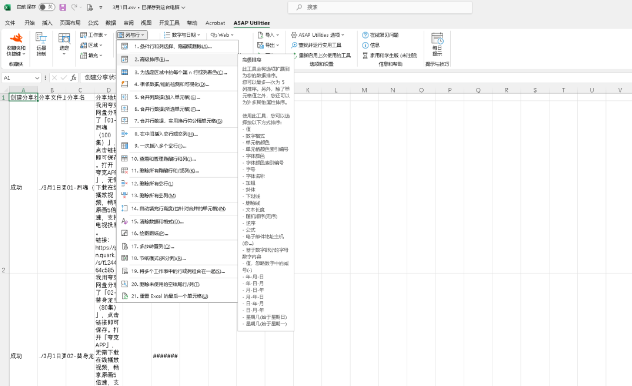Click icon of entry 17 transpose column
This screenshot has width=632, height=386.
(125, 246)
